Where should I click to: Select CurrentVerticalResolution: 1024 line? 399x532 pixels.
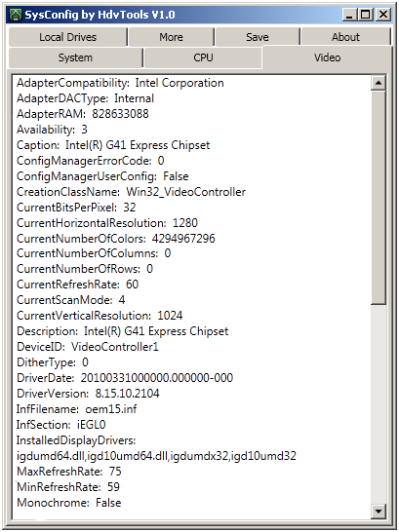[x=100, y=316]
